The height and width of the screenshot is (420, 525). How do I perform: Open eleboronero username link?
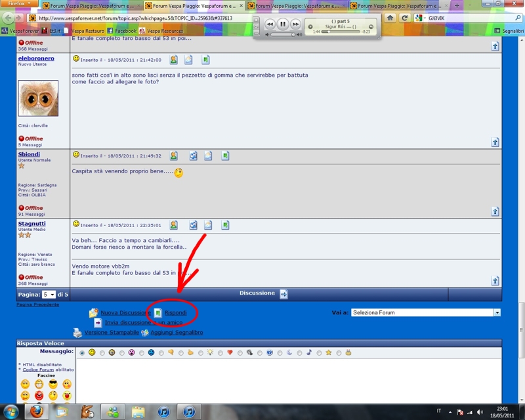pyautogui.click(x=36, y=58)
